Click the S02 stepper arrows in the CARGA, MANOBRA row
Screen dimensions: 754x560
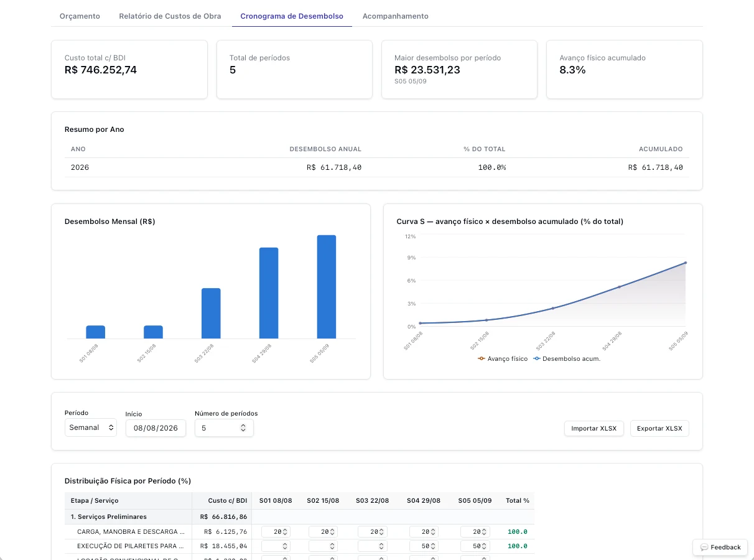coord(332,532)
